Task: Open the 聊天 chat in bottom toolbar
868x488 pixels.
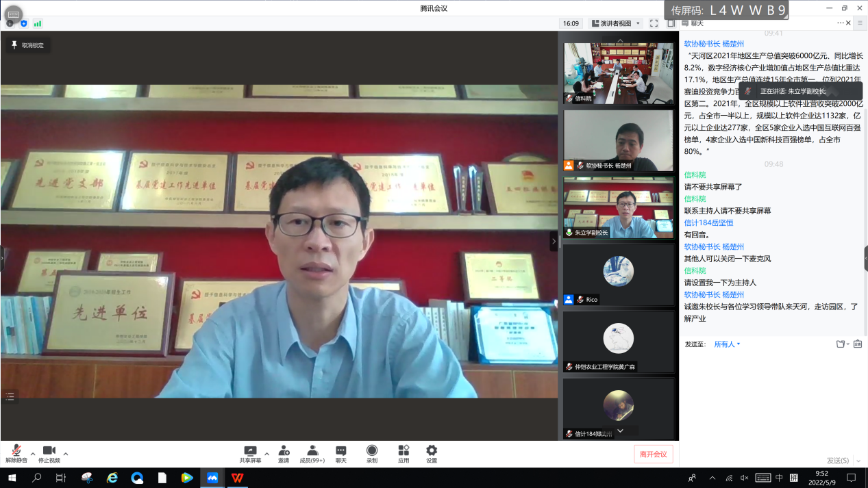Action: coord(341,453)
